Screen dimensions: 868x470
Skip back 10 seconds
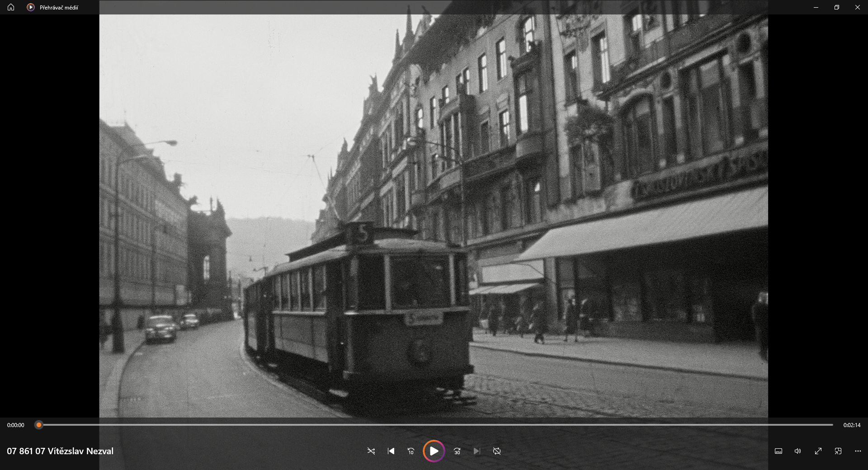tap(411, 451)
